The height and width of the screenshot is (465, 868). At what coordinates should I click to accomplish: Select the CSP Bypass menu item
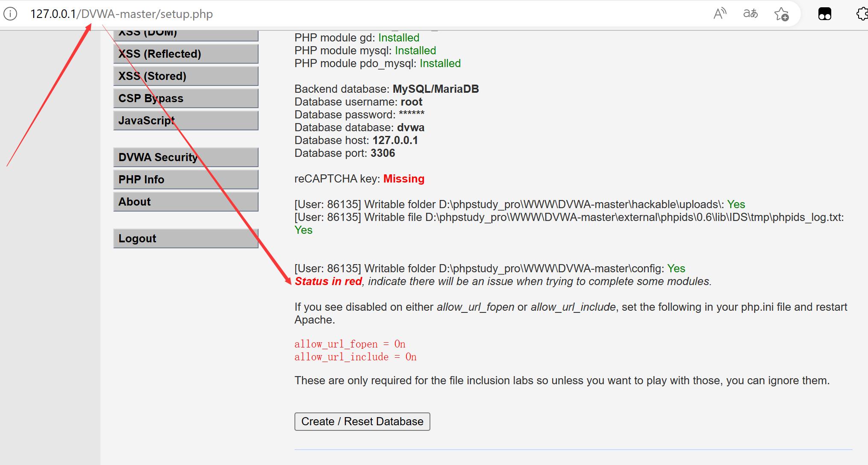[185, 98]
